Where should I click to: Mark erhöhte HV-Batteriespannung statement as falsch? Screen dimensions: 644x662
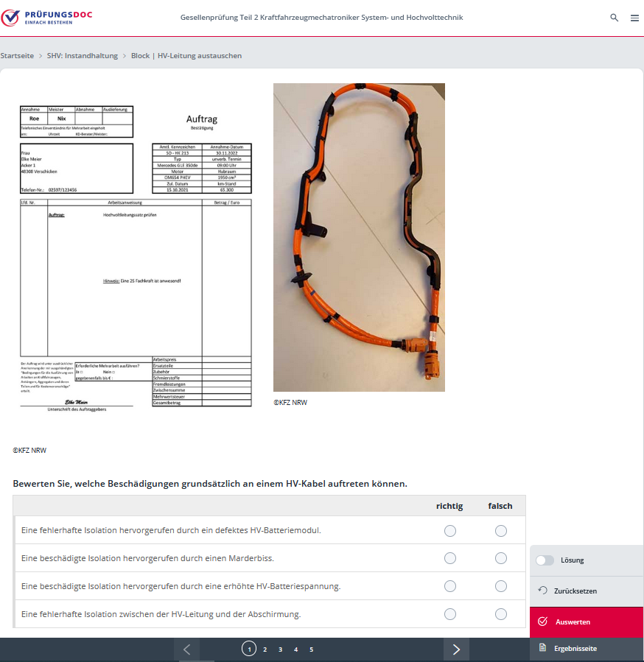pos(501,586)
